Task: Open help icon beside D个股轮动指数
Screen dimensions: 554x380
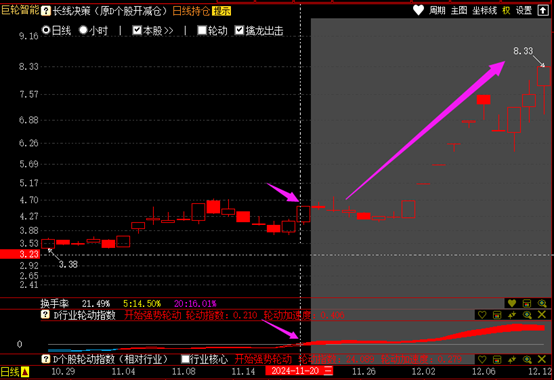Action: 45,359
